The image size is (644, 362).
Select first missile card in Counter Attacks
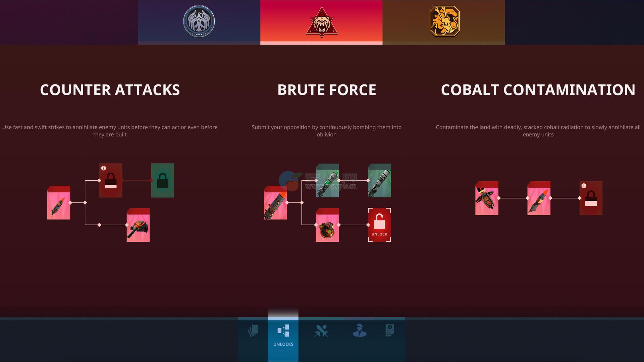pyautogui.click(x=59, y=203)
